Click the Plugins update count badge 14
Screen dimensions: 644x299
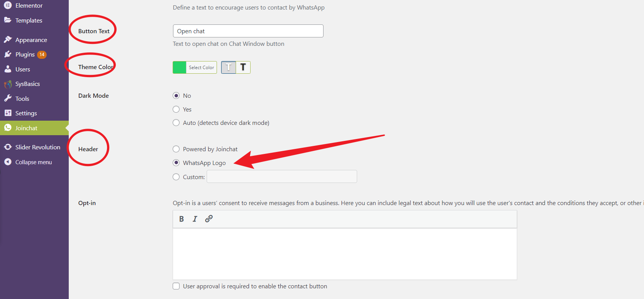(x=42, y=55)
